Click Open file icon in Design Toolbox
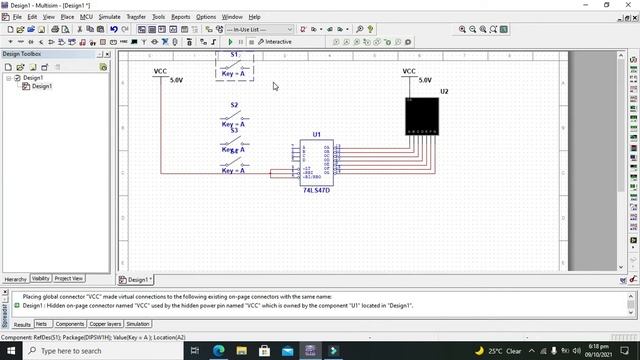The height and width of the screenshot is (360, 640). pyautogui.click(x=20, y=67)
